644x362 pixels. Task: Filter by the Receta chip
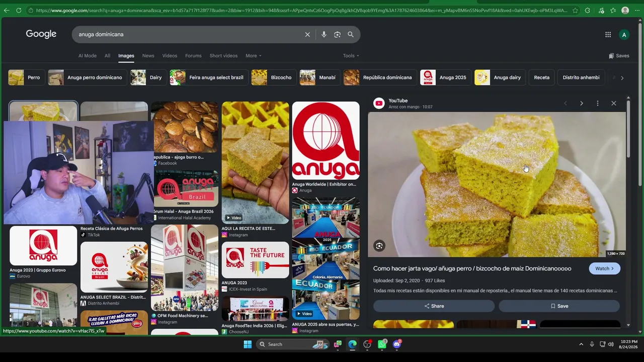coord(542,77)
